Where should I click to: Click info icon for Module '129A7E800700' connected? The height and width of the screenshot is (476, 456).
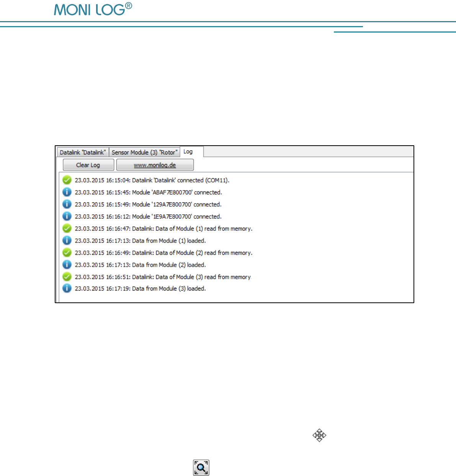click(x=67, y=204)
